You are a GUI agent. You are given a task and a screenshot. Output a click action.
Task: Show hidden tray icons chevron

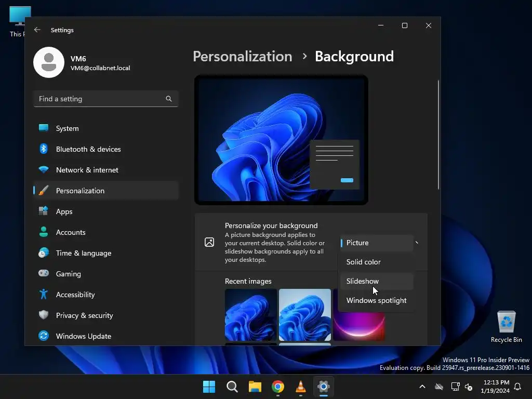pos(422,387)
